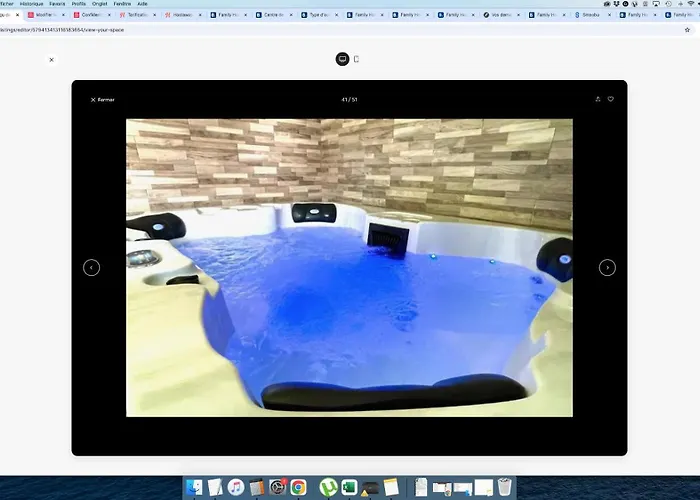Close the preview with the round X button
Screen dimensions: 700x500
51,60
